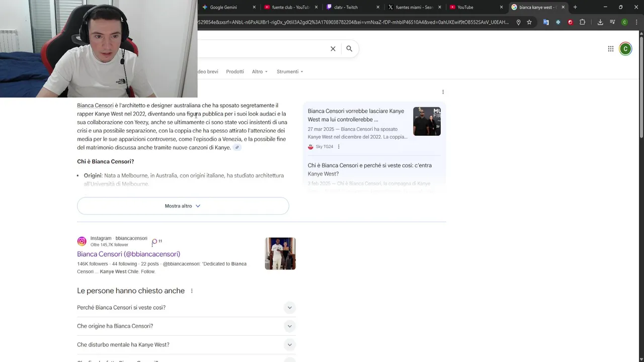
Task: Click the 'Sky TG24' source label
Action: pyautogui.click(x=324, y=147)
